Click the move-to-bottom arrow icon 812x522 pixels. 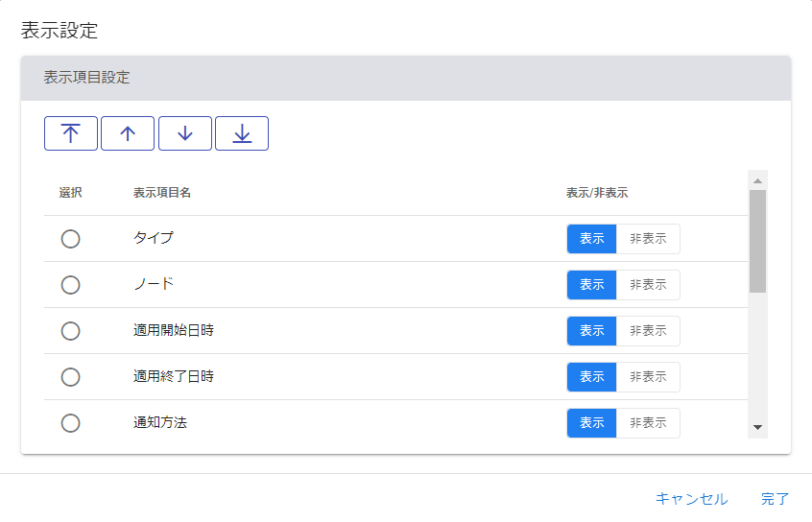click(242, 134)
